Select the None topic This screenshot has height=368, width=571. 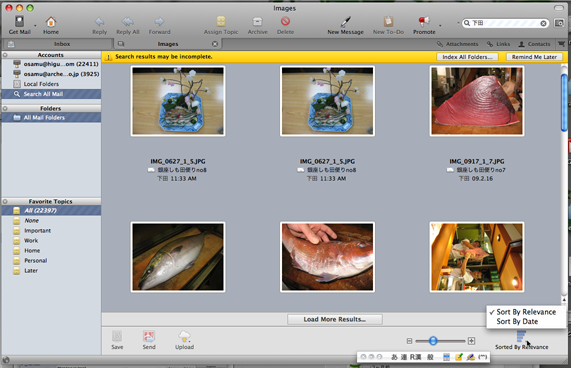click(51, 221)
